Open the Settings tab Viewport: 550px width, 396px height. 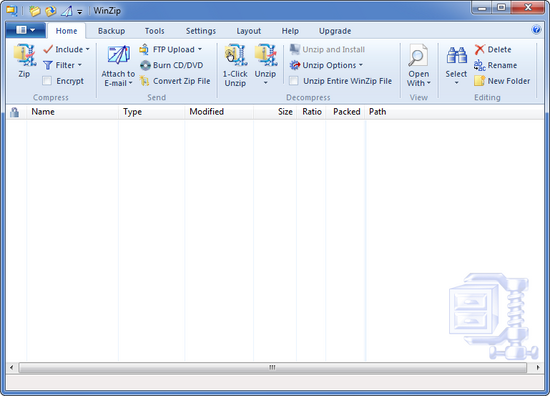(201, 31)
